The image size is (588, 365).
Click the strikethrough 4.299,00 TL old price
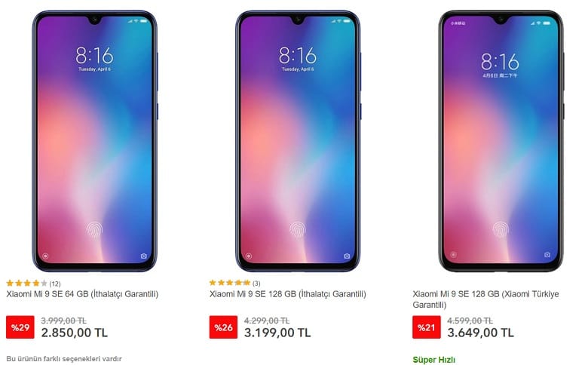click(267, 321)
